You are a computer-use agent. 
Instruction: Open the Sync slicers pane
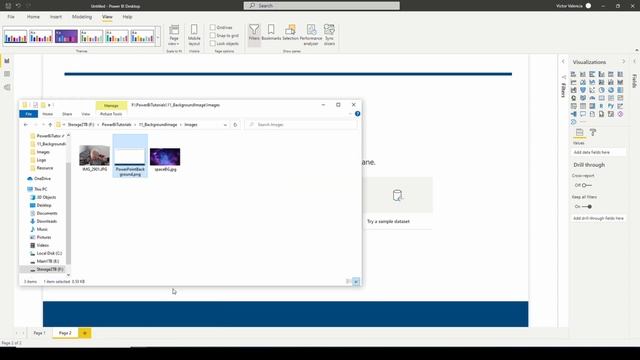329,34
